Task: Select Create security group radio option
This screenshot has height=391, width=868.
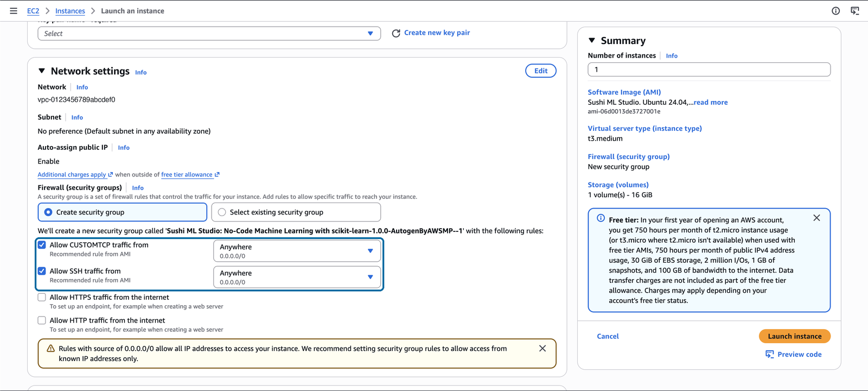Action: 123,212
